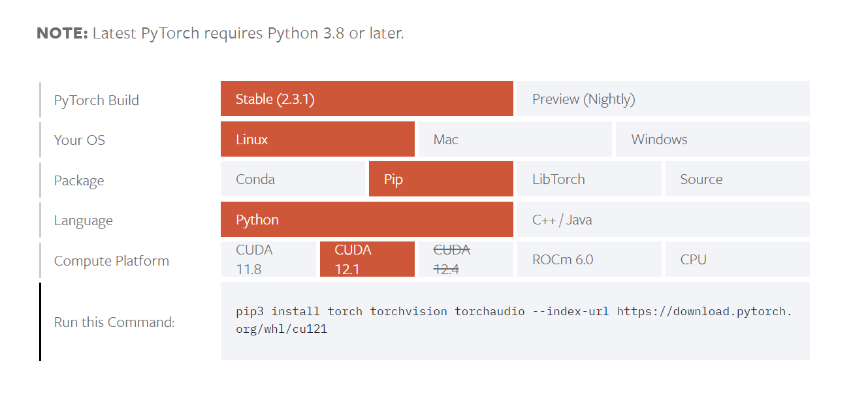Screen dimensions: 868x402
Task: Click the PyTorch Build row label
Action: coord(97,100)
